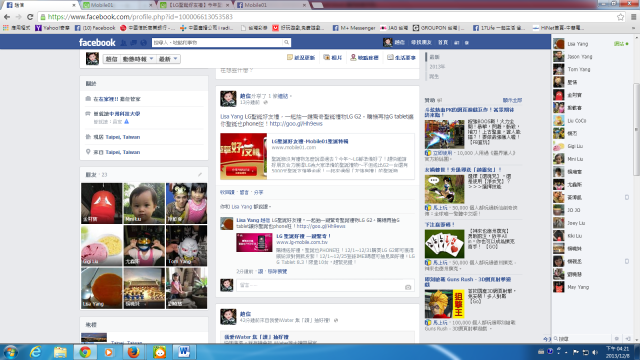This screenshot has height=360, width=640.
Task: Click Mini Liu friend thumbnail
Action: pos(144,203)
